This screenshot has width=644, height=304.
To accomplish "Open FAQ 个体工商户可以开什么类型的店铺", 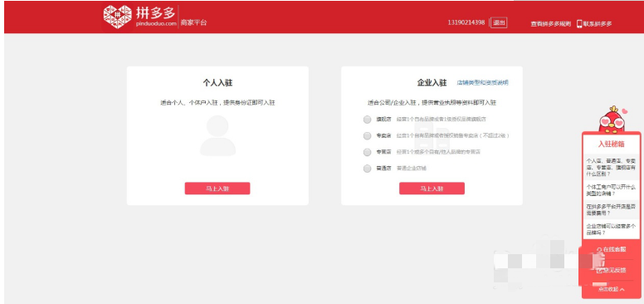I will click(x=611, y=190).
